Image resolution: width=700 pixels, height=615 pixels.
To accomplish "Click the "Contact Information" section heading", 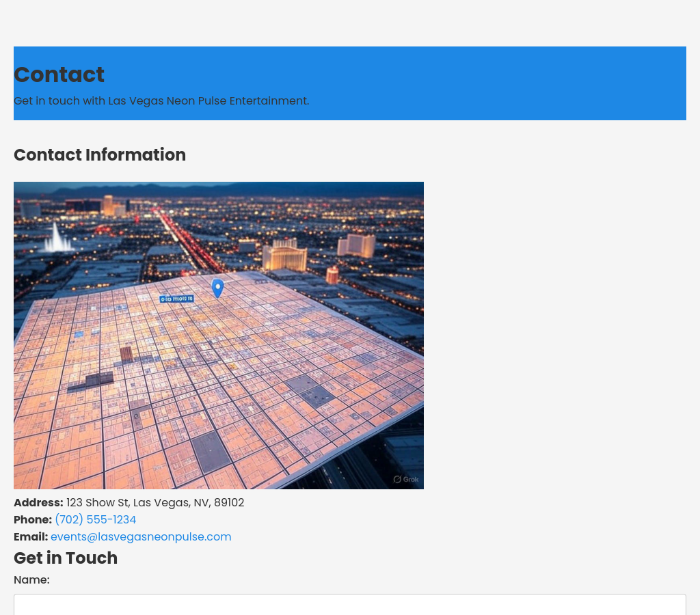I will [100, 155].
